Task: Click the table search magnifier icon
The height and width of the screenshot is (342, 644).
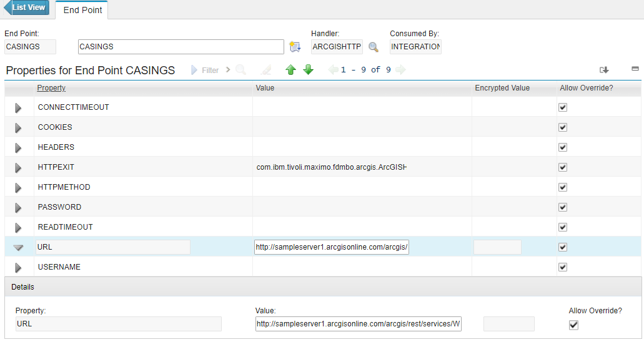Action: (x=240, y=70)
